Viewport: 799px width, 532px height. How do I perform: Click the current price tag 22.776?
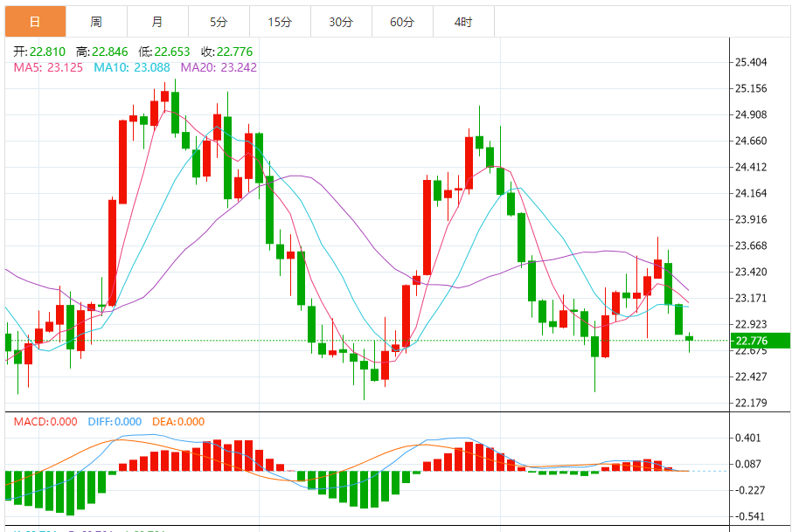761,341
